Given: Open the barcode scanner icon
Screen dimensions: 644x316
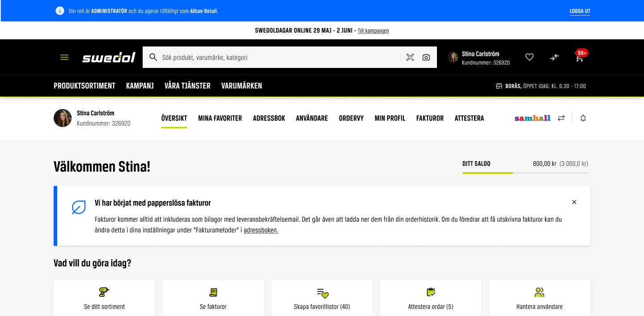Looking at the screenshot, I should point(410,57).
